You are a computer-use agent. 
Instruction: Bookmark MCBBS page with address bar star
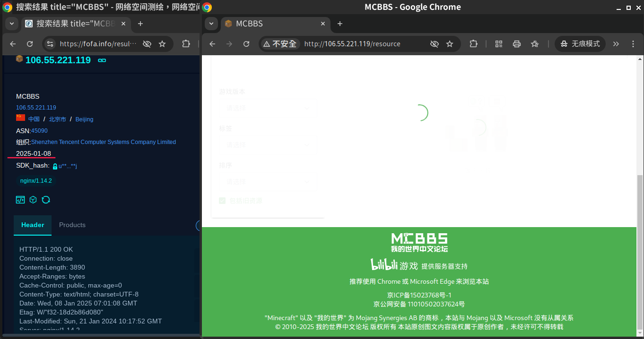(450, 44)
